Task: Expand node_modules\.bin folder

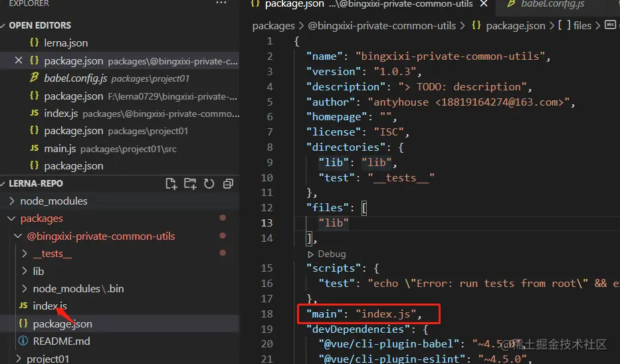Action: coord(120,288)
